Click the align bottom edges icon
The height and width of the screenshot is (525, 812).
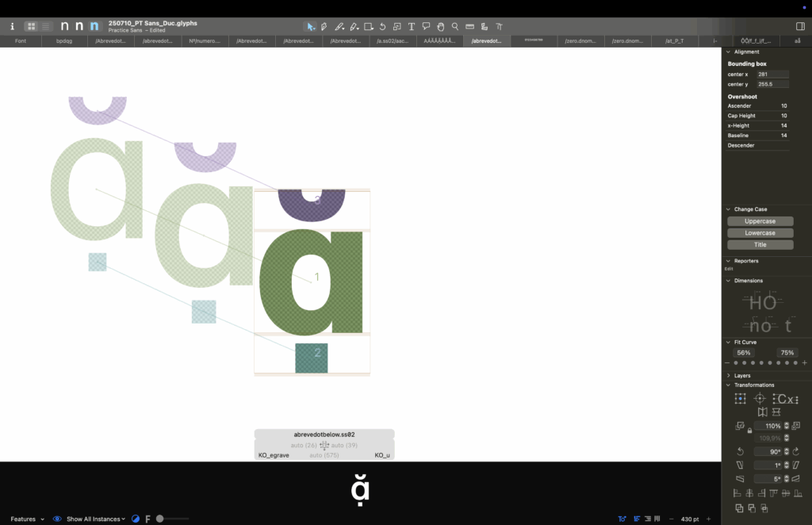[798, 493]
